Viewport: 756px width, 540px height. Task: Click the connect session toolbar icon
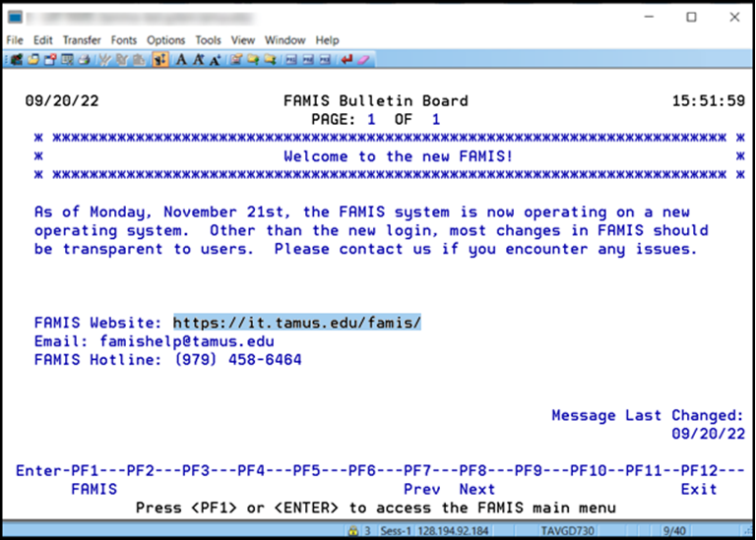pos(17,60)
